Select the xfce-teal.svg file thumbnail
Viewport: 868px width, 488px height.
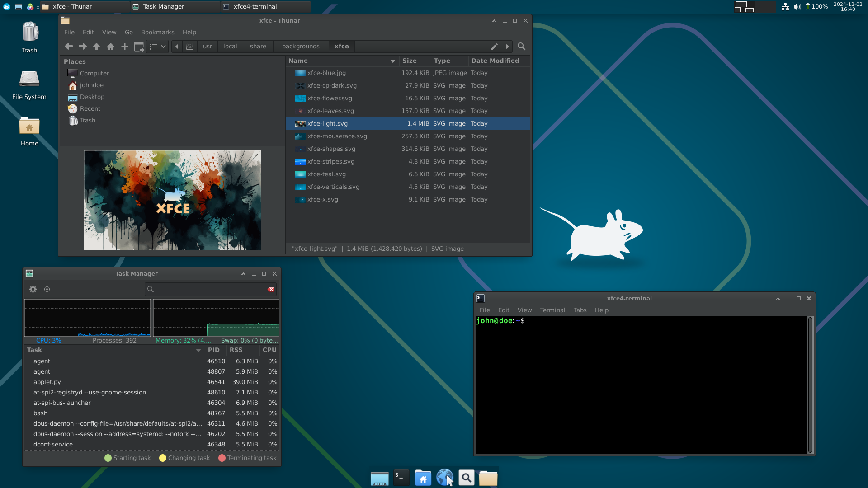coord(300,174)
